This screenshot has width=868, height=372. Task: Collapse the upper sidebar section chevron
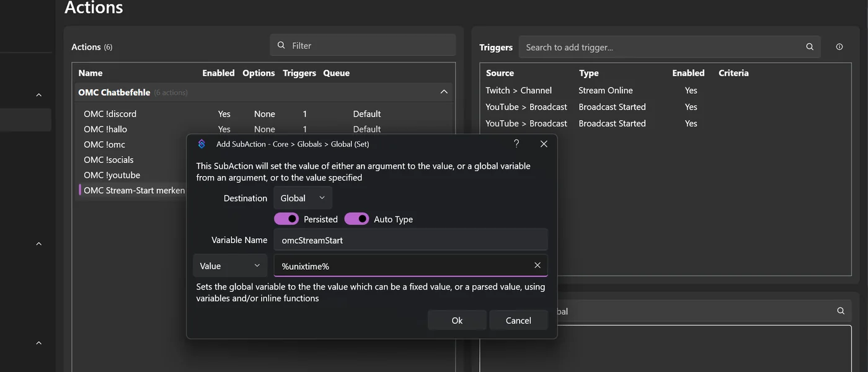(x=38, y=95)
